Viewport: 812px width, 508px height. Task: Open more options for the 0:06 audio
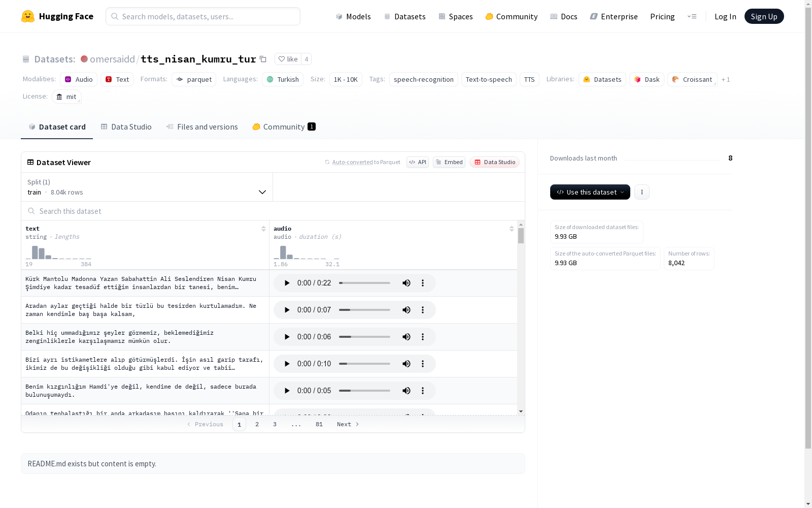tap(423, 337)
